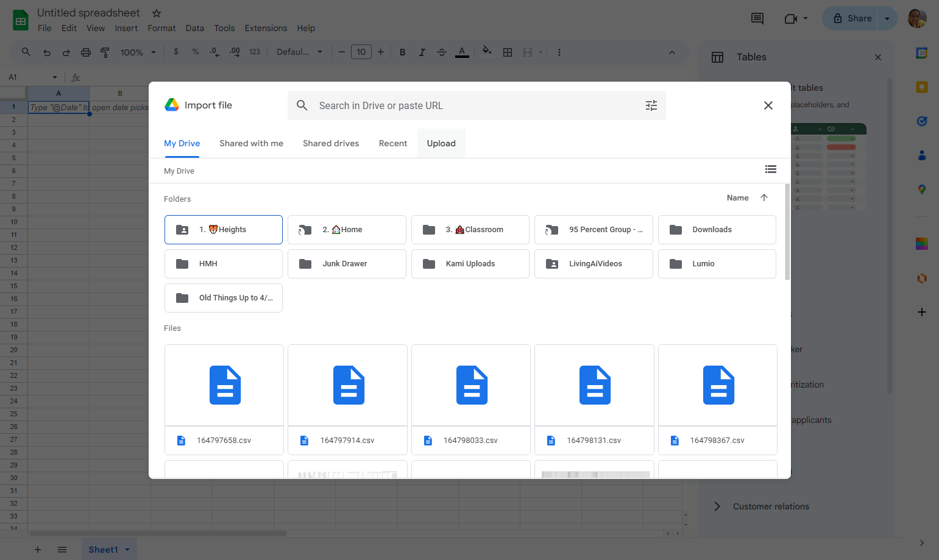
Task: Open comment history icon in Sheets header
Action: click(757, 18)
